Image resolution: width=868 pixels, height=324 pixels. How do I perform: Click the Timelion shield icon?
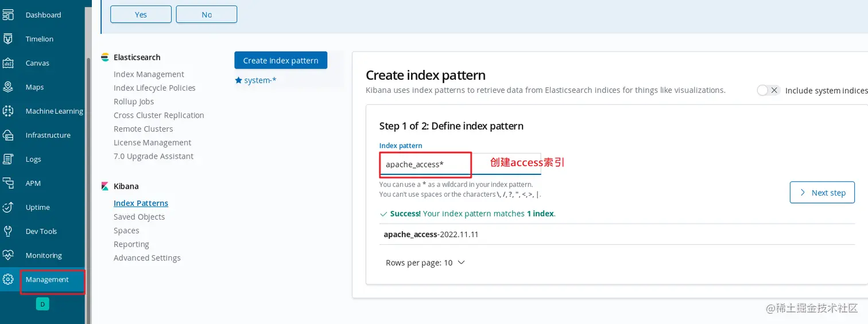tap(8, 39)
